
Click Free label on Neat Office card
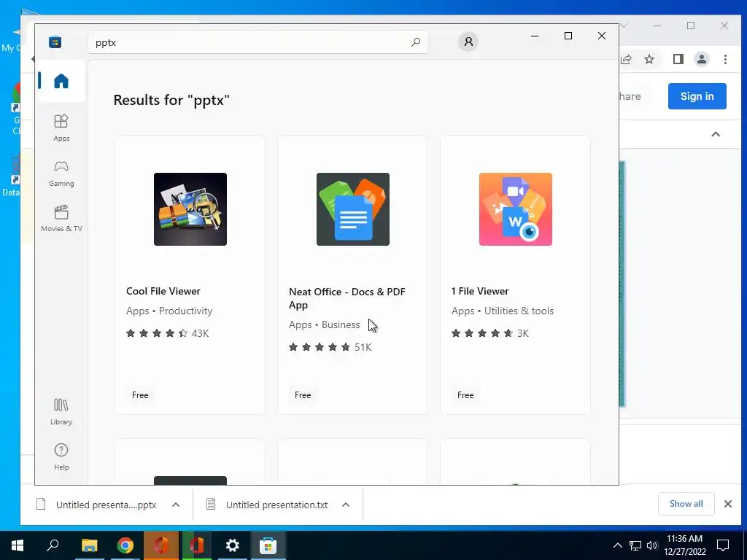(x=303, y=394)
